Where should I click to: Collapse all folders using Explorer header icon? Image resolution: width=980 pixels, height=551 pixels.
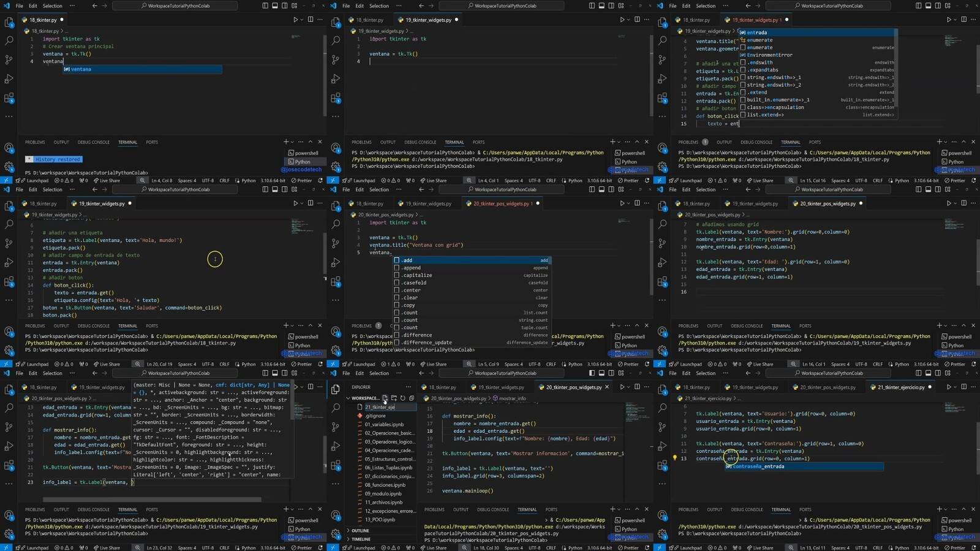pyautogui.click(x=411, y=398)
